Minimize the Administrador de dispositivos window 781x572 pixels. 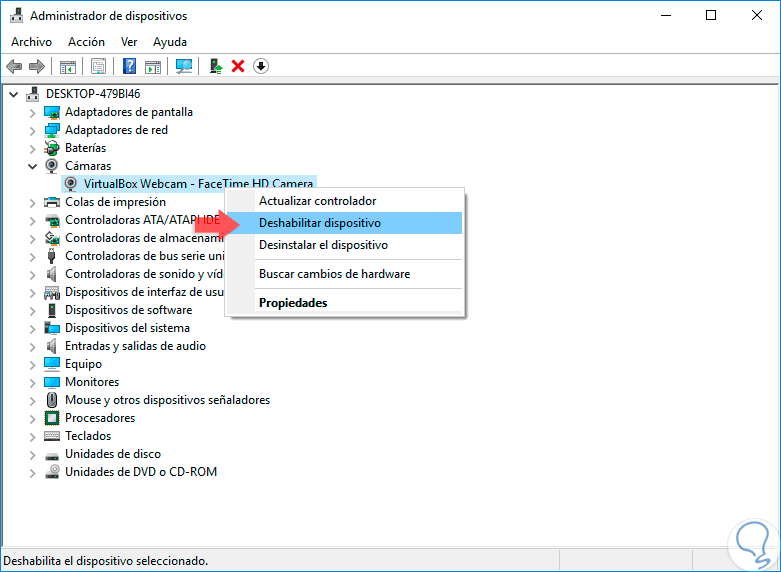click(665, 15)
